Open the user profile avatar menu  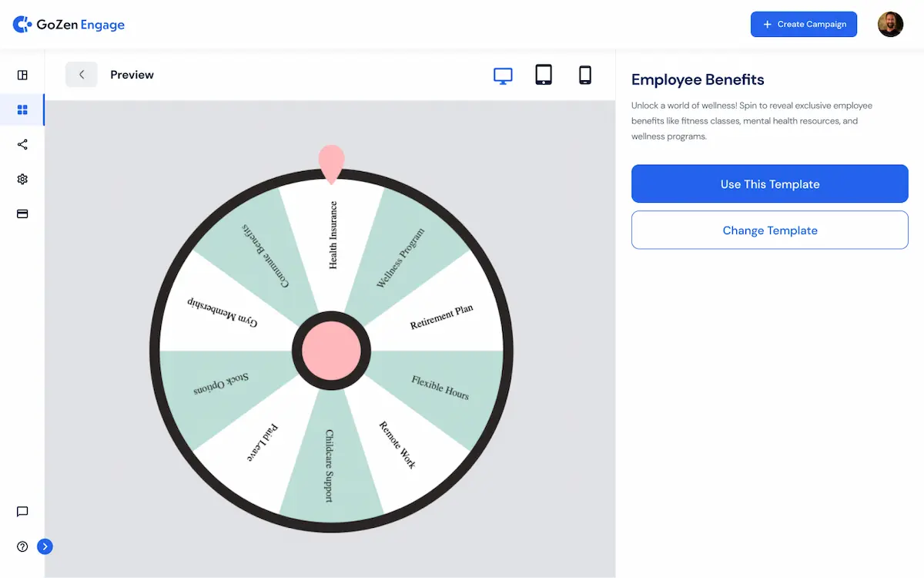click(x=890, y=25)
